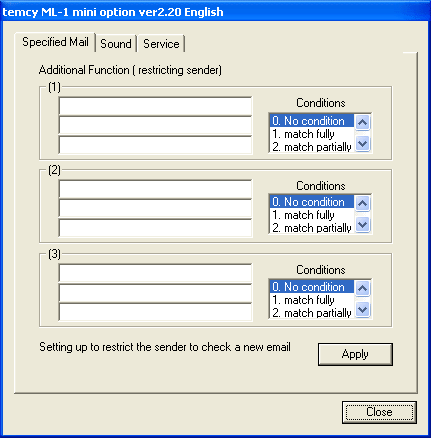Image resolution: width=431 pixels, height=438 pixels.
Task: Click first sender field in group (1)
Action: click(155, 106)
